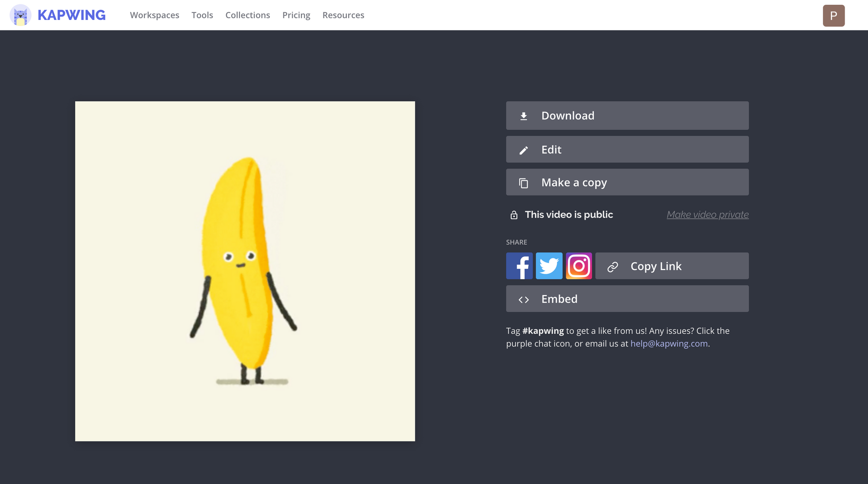Image resolution: width=868 pixels, height=484 pixels.
Task: Share video on Facebook
Action: point(519,266)
